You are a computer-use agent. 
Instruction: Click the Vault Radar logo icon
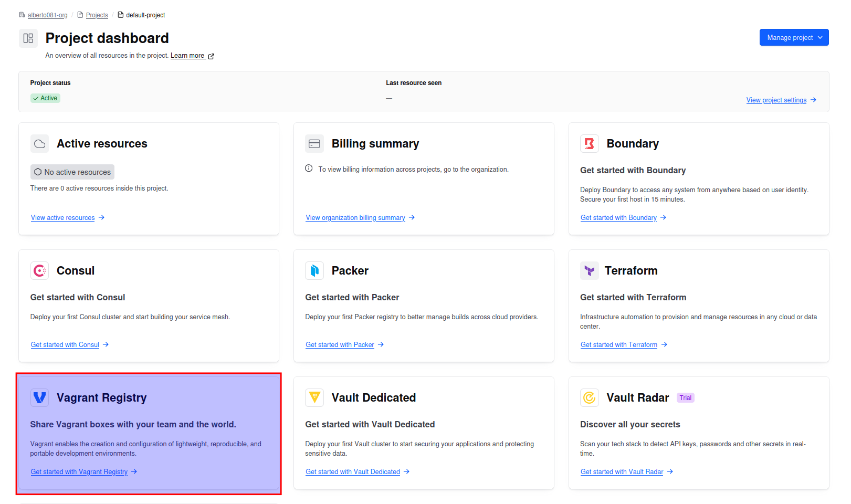click(589, 398)
